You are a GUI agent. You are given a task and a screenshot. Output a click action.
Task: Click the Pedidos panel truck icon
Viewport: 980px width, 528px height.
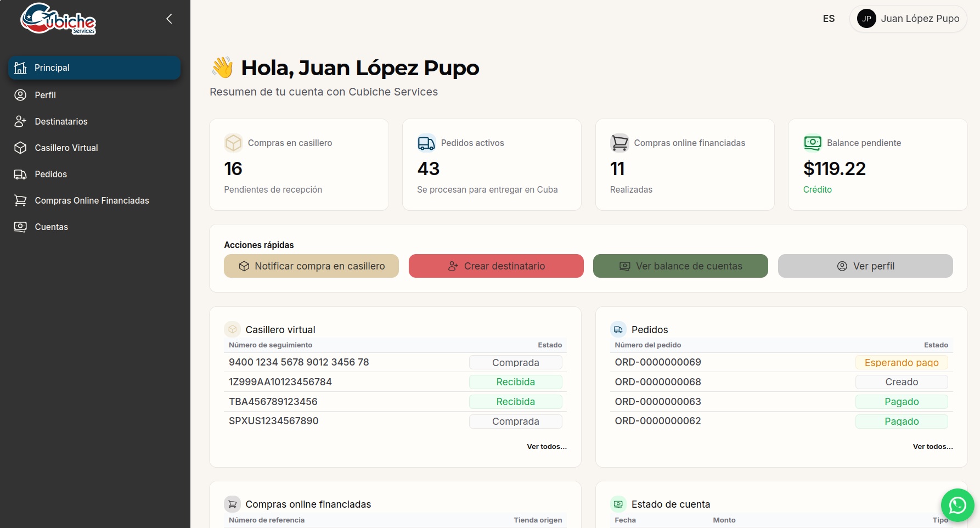(618, 329)
